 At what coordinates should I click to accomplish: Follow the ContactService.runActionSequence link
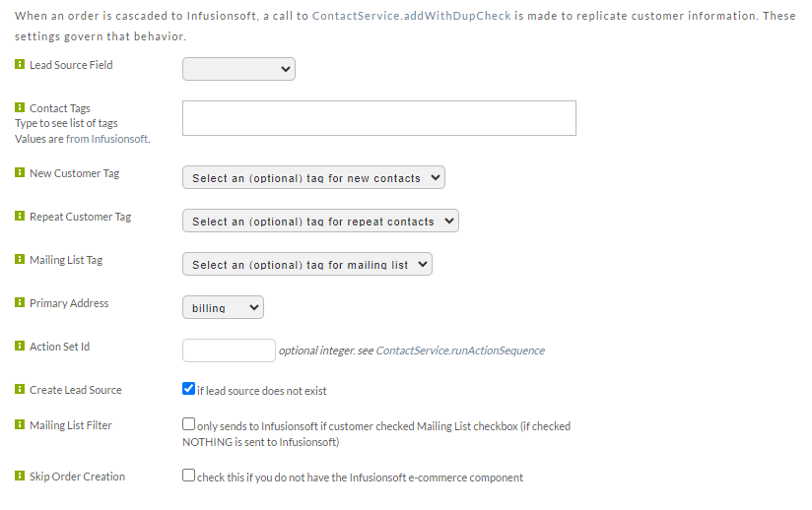click(x=460, y=351)
